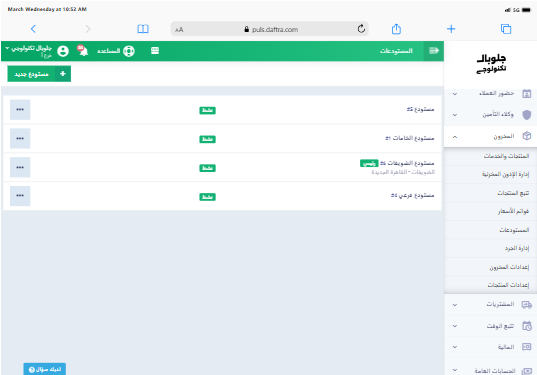Click the جلوبال تكنولوجي logo
The height and width of the screenshot is (375, 537).
point(491,64)
